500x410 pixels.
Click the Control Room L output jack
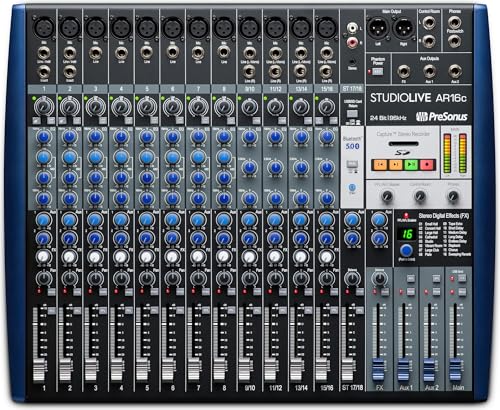click(429, 23)
